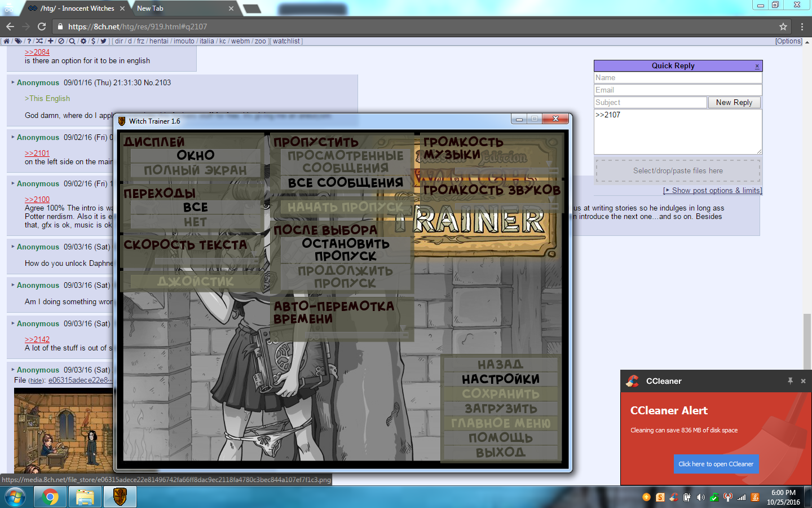This screenshot has height=508, width=812.
Task: Click the gear manage icon in board bar
Action: point(83,41)
